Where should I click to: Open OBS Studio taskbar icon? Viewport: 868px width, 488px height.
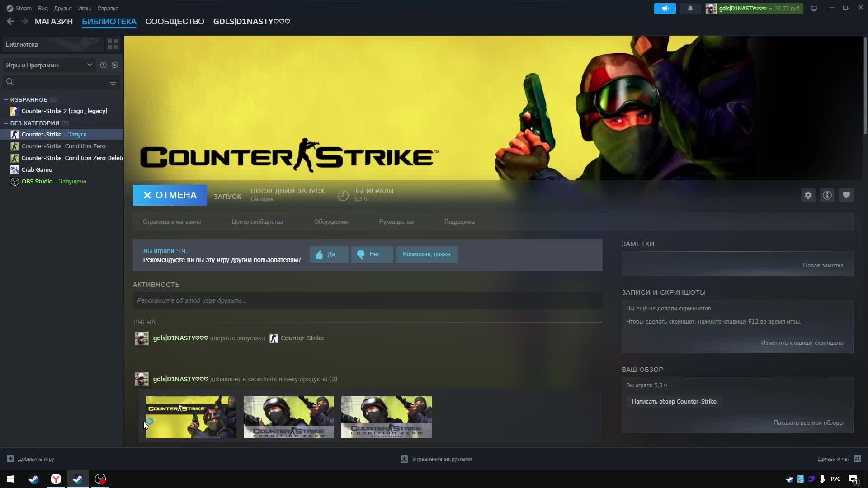tap(100, 479)
